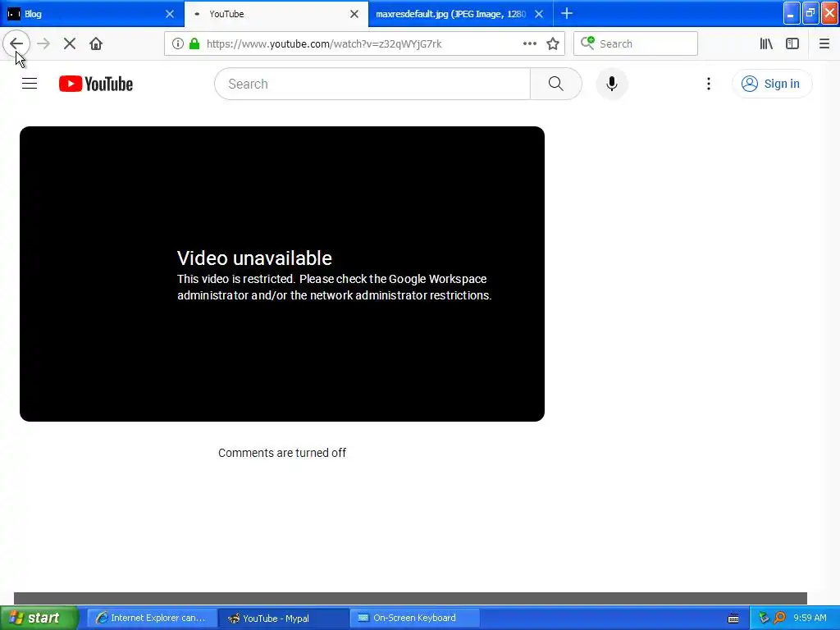The image size is (840, 630).
Task: Click the Sign in button
Action: click(771, 84)
